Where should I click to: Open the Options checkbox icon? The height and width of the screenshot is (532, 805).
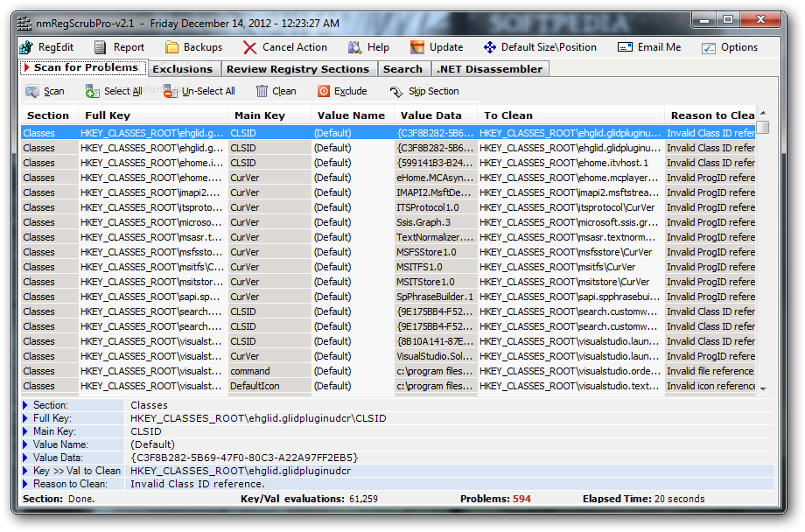coord(709,48)
